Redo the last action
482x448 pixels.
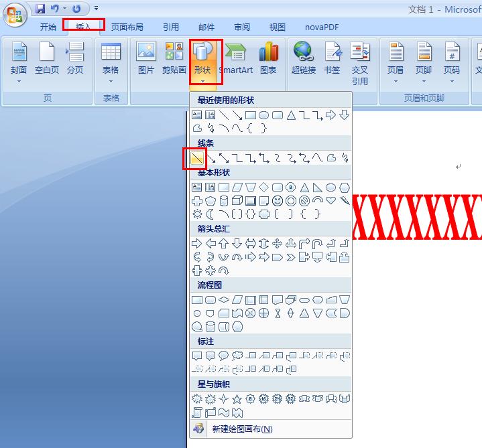point(76,9)
